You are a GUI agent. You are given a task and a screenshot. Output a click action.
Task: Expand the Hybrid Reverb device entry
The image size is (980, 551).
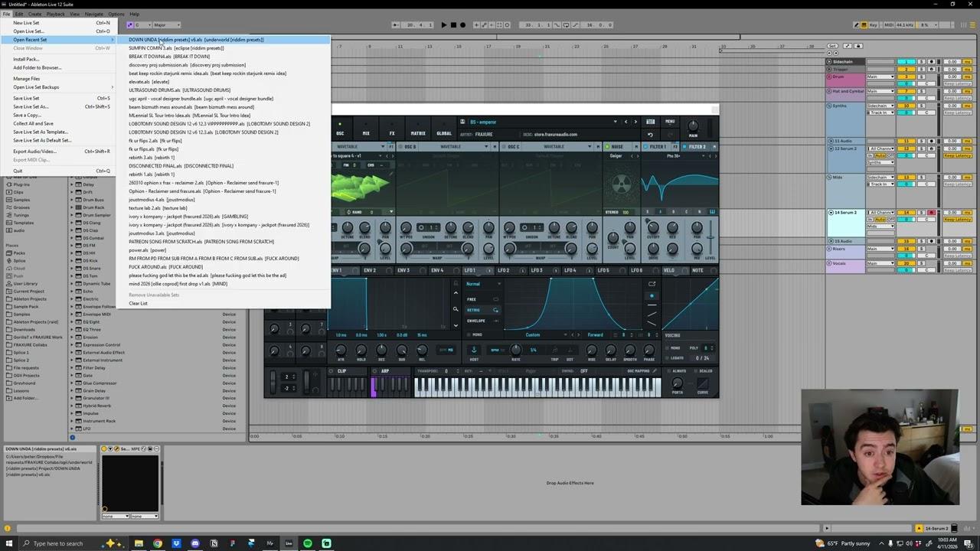(x=73, y=406)
